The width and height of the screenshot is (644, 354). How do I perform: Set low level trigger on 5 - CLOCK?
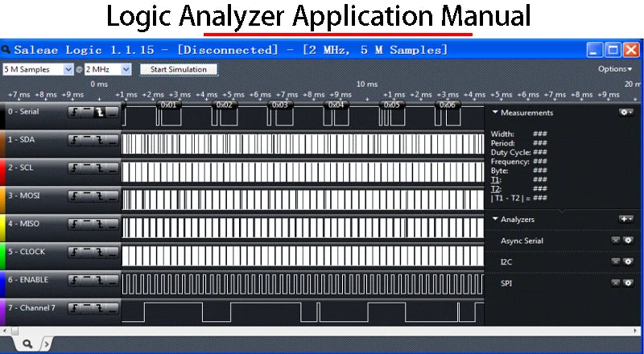113,252
